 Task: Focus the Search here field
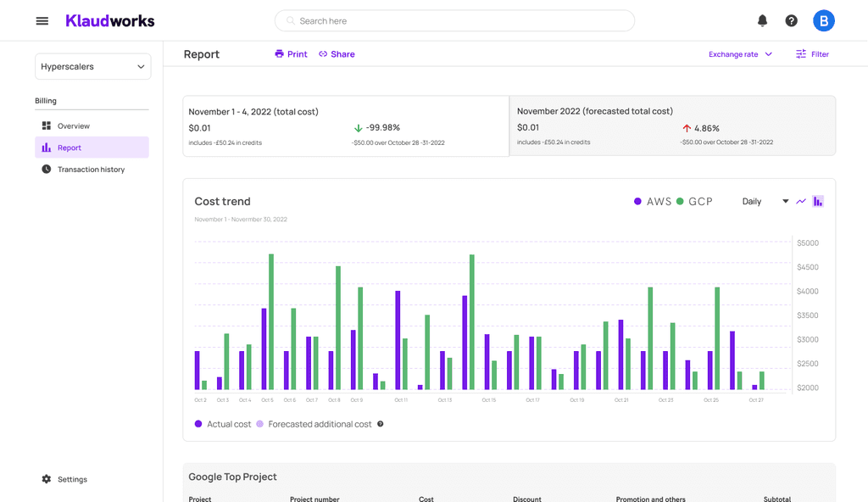[454, 21]
